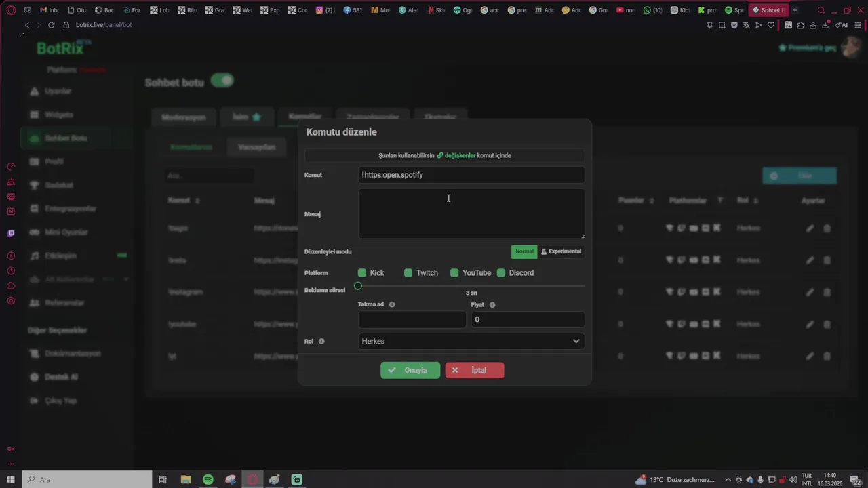Open the Windows Start menu
868x488 pixels.
click(11, 479)
